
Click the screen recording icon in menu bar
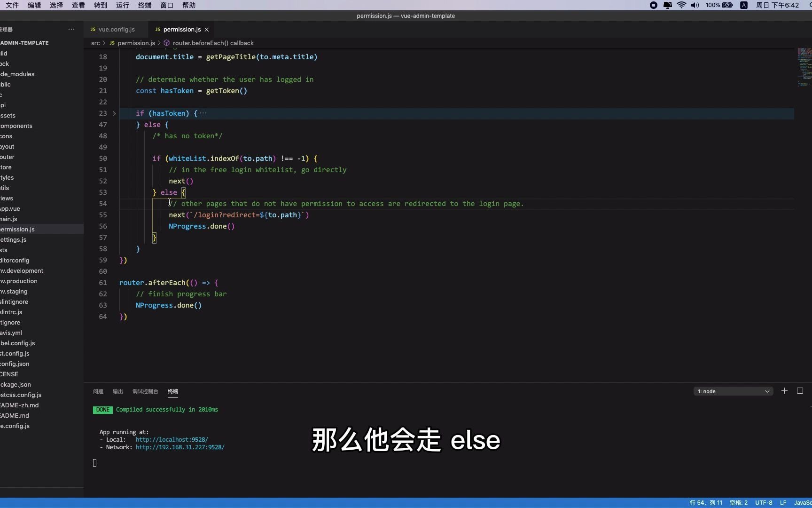tap(654, 5)
